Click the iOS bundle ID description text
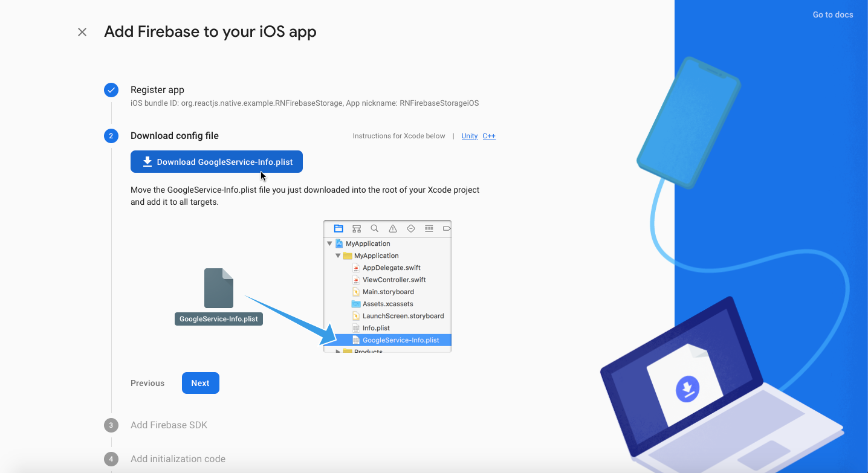Viewport: 868px width, 473px height. 305,103
